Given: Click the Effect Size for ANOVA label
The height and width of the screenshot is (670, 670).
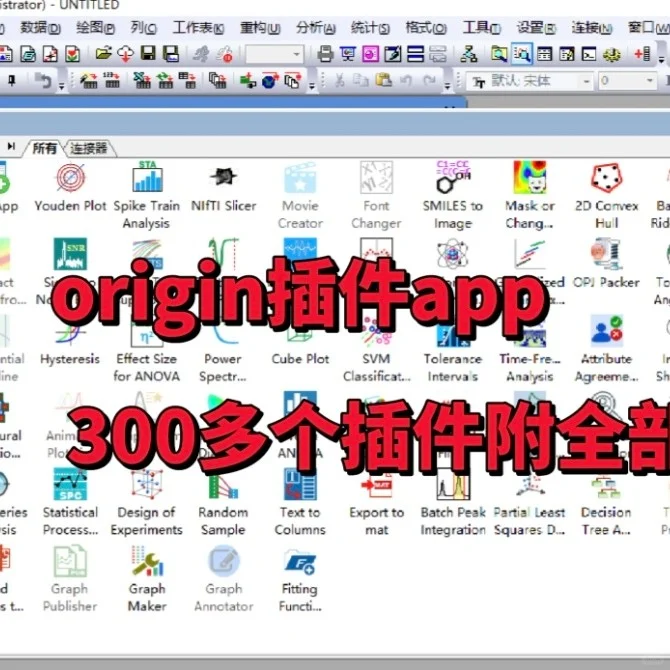Looking at the screenshot, I should pyautogui.click(x=147, y=367).
